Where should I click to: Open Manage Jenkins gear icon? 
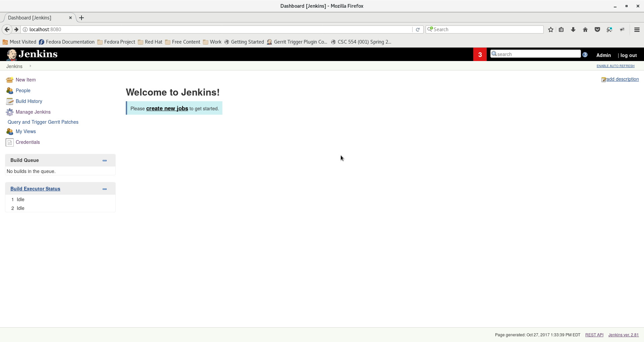click(x=9, y=112)
